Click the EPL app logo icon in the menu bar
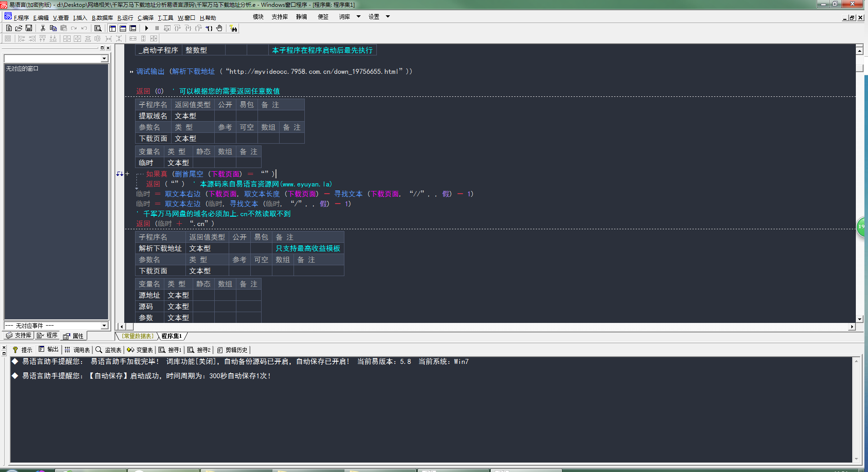The image size is (868, 472). [8, 17]
